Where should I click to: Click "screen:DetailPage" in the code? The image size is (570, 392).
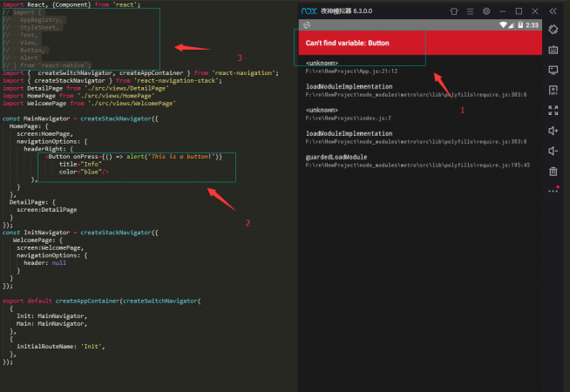(46, 210)
